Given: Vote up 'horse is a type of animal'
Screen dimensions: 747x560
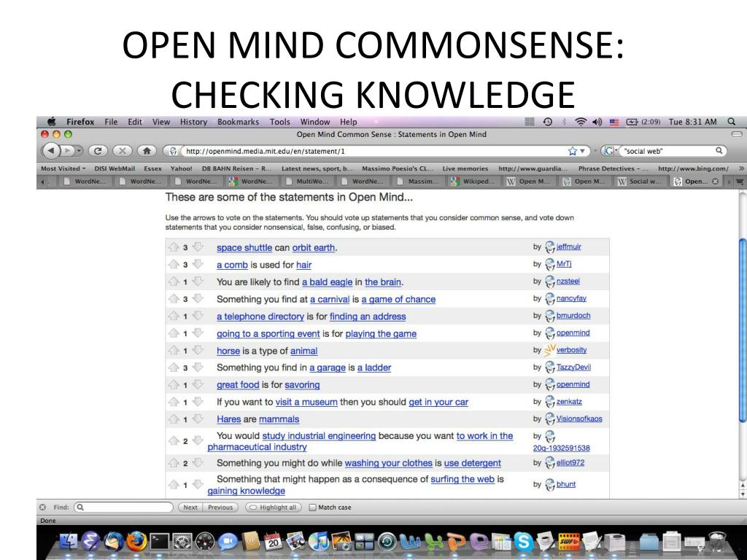Looking at the screenshot, I should 174,351.
